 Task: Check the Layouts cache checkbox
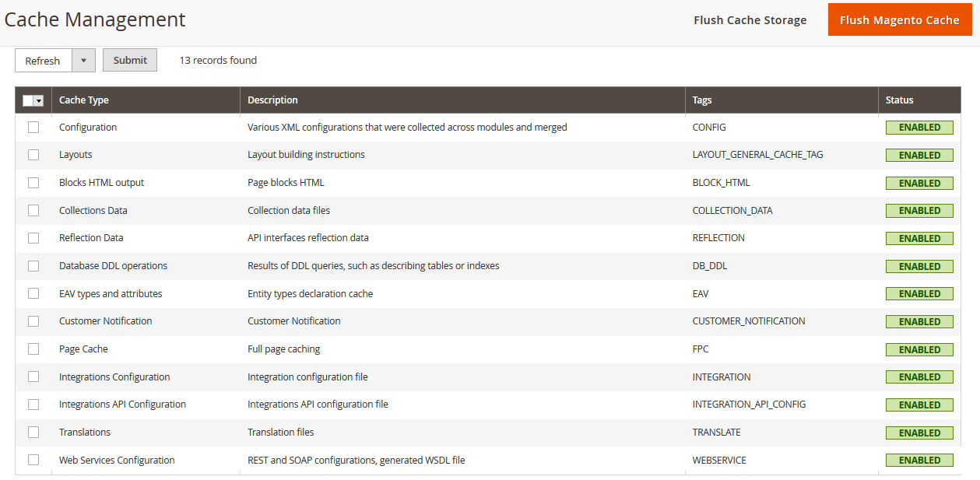[x=33, y=155]
